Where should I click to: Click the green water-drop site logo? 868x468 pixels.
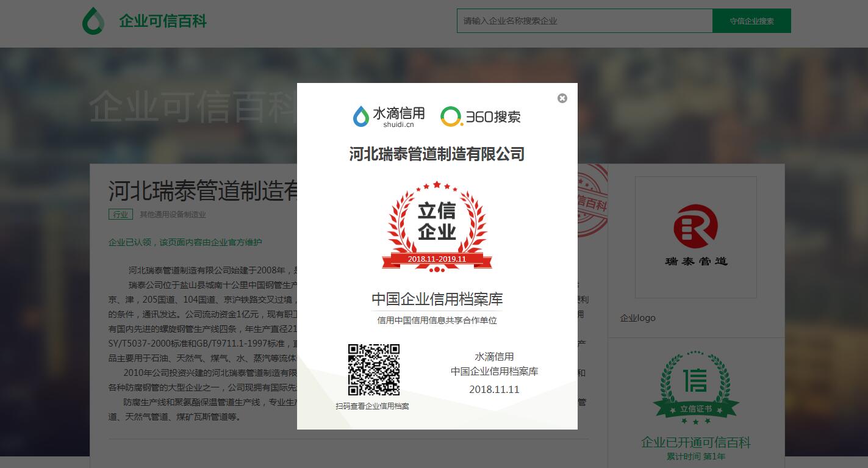point(93,21)
